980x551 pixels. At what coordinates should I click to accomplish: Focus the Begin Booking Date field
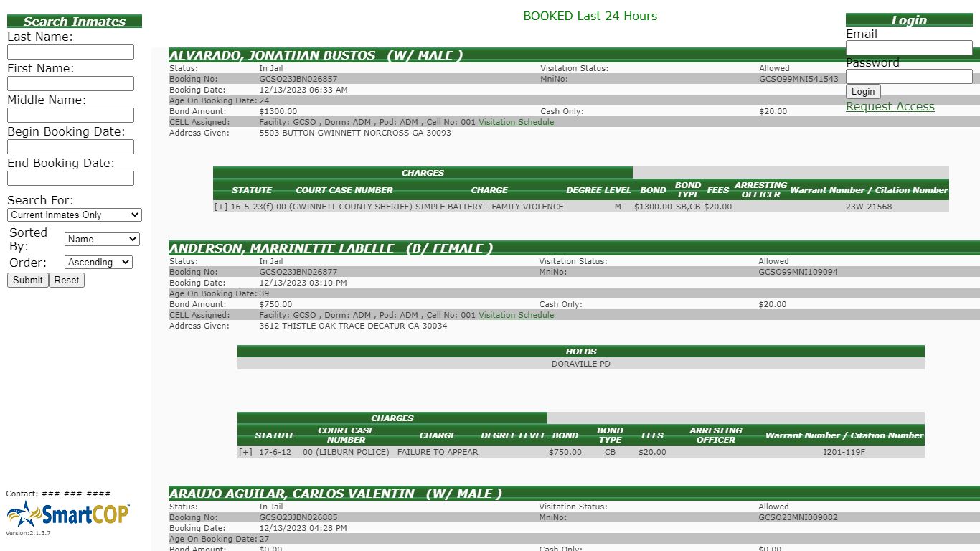[70, 146]
